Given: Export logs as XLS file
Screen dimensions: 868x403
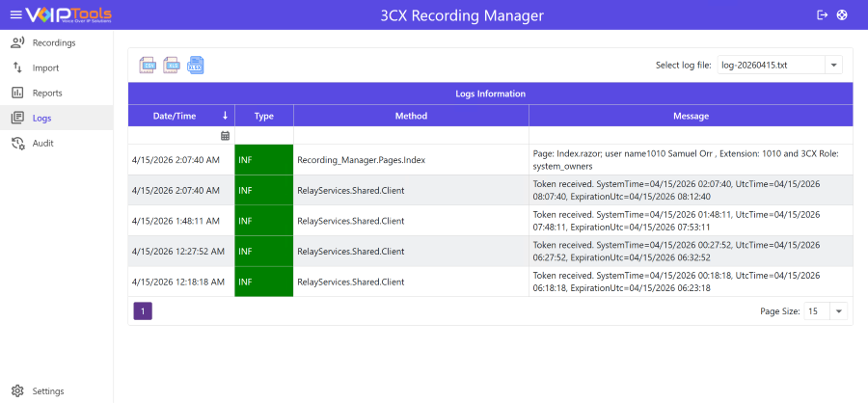Looking at the screenshot, I should pos(172,65).
